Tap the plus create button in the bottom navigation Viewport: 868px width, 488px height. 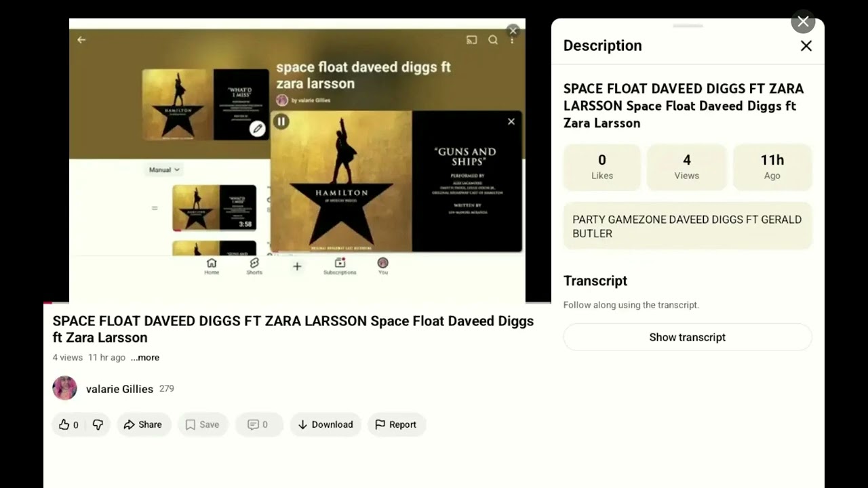click(297, 266)
